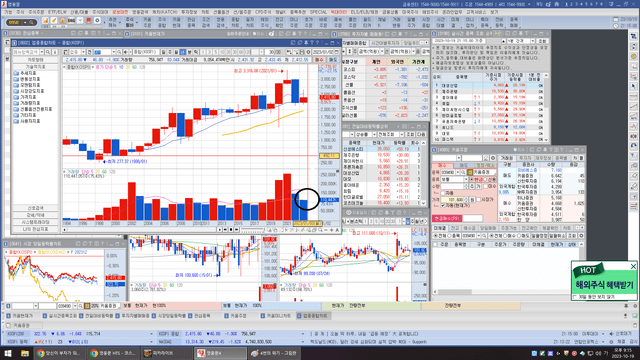Check the don't-show-today box on HOT banner
This screenshot has width=640, height=360.
[x=576, y=297]
